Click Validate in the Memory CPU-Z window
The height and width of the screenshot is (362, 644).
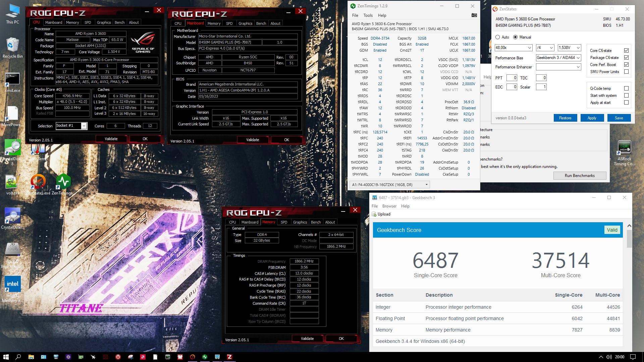(307, 339)
